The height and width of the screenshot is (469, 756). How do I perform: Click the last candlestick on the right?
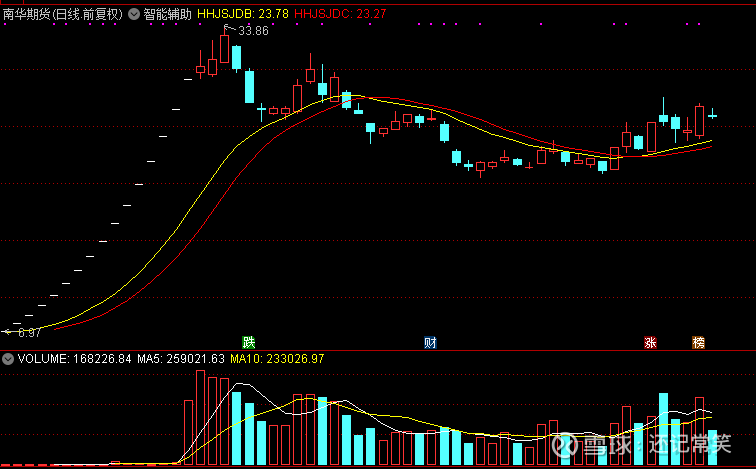(x=712, y=114)
